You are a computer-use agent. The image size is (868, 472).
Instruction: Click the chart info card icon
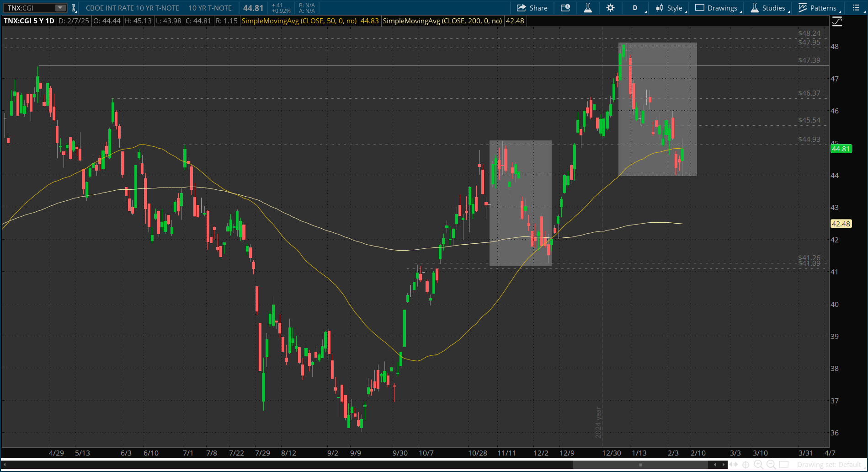(565, 8)
